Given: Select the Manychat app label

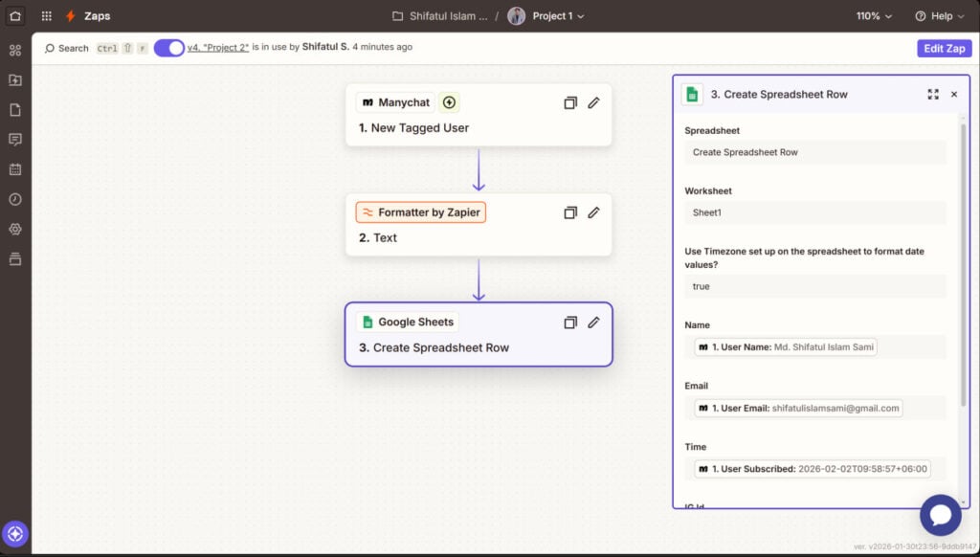Looking at the screenshot, I should click(395, 102).
